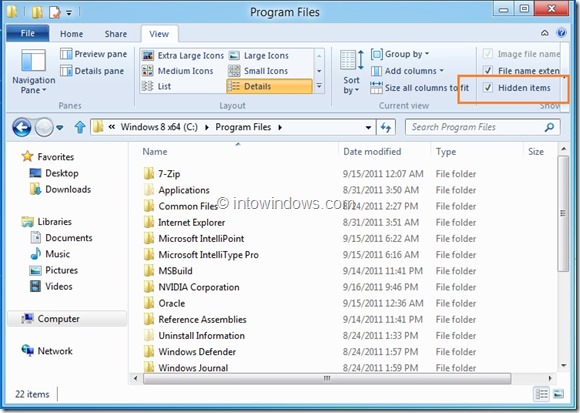Image resolution: width=580 pixels, height=413 pixels.
Task: Open Add columns dropdown
Action: 407,71
